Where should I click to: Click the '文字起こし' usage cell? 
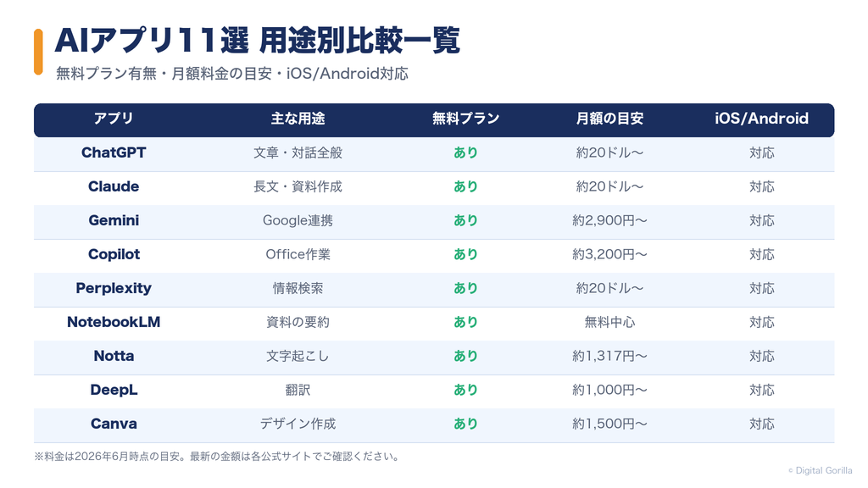click(x=298, y=356)
